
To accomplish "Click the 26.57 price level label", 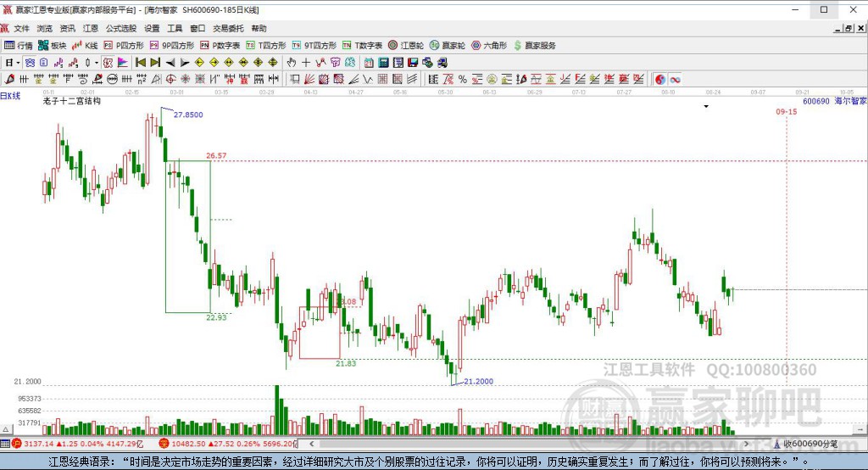I will pyautogui.click(x=216, y=156).
